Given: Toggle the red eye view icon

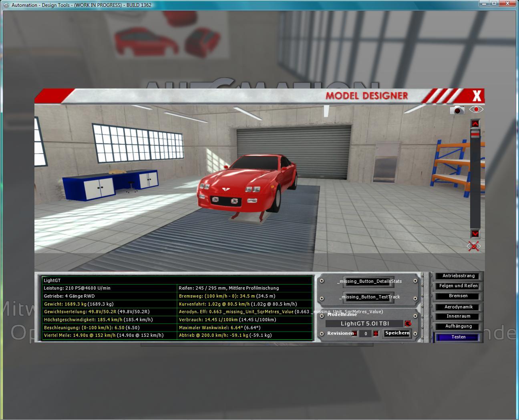Looking at the screenshot, I should [x=476, y=109].
